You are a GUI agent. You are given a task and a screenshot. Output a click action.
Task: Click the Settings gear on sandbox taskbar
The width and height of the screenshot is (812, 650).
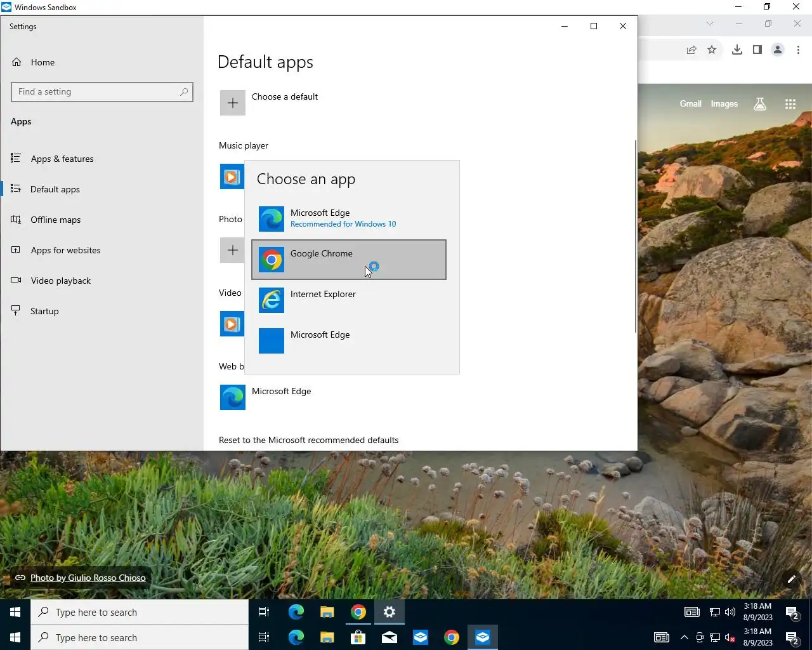click(390, 612)
